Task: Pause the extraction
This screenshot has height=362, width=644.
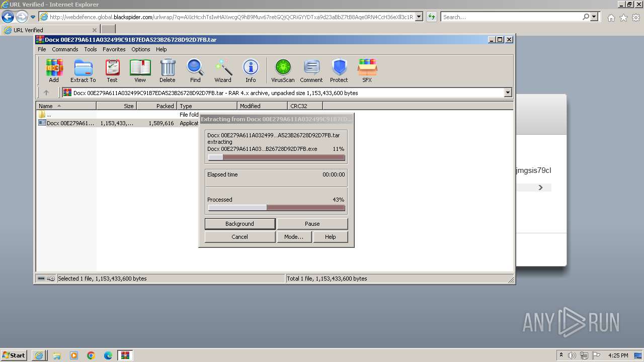Action: click(x=312, y=224)
